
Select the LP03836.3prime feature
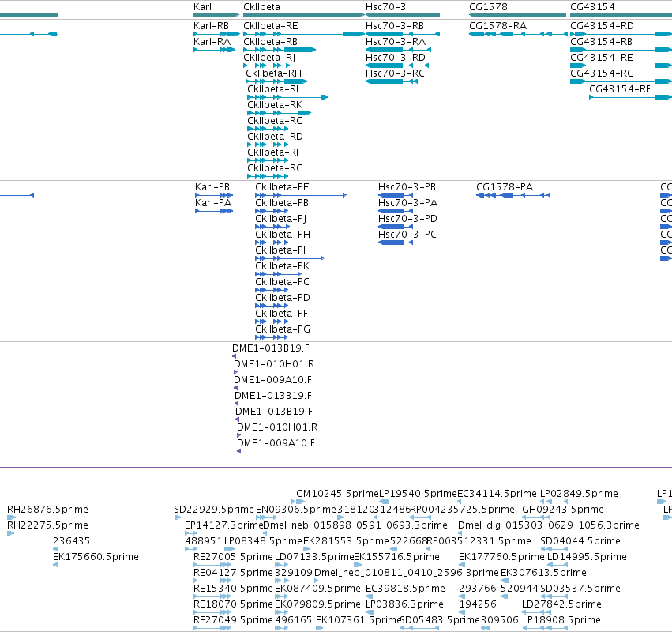pos(404,605)
